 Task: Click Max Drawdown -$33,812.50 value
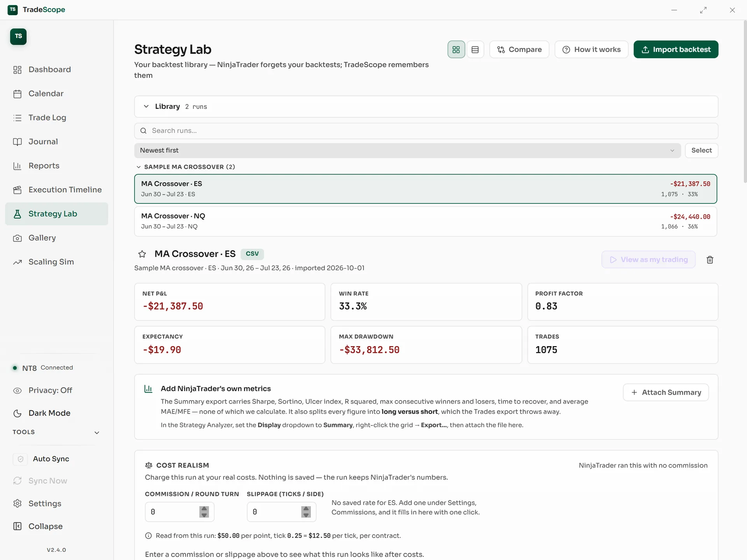click(x=369, y=350)
